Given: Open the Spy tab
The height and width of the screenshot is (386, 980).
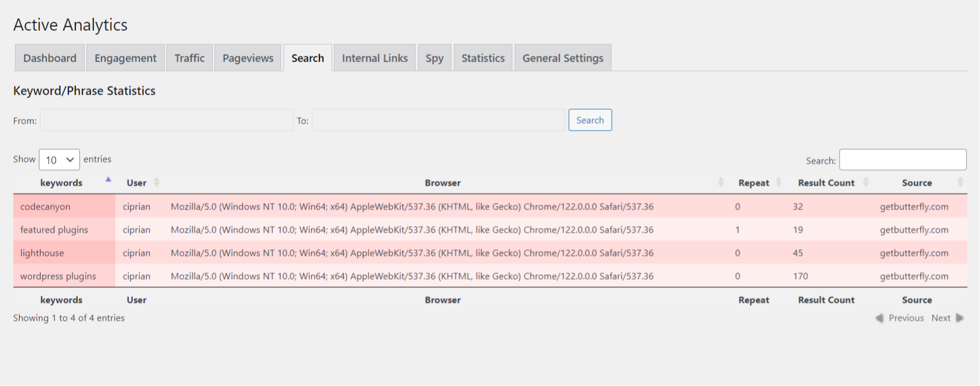Looking at the screenshot, I should 434,58.
